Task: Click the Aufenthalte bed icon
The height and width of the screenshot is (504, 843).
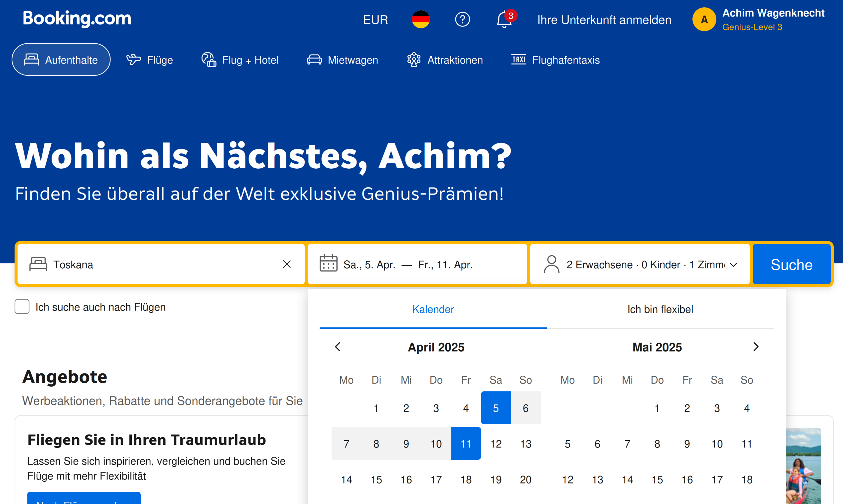Action: (x=32, y=60)
